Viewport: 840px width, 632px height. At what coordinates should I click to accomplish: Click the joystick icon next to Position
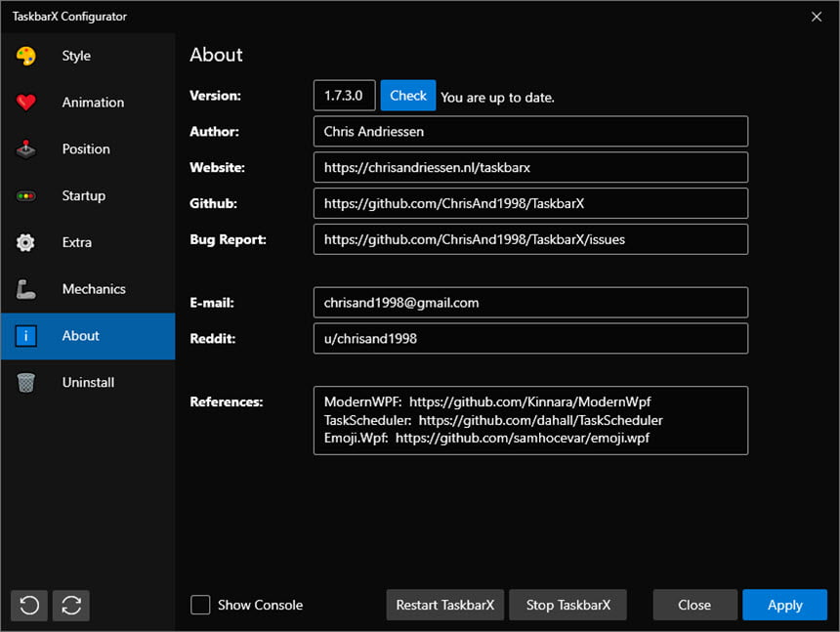(25, 149)
